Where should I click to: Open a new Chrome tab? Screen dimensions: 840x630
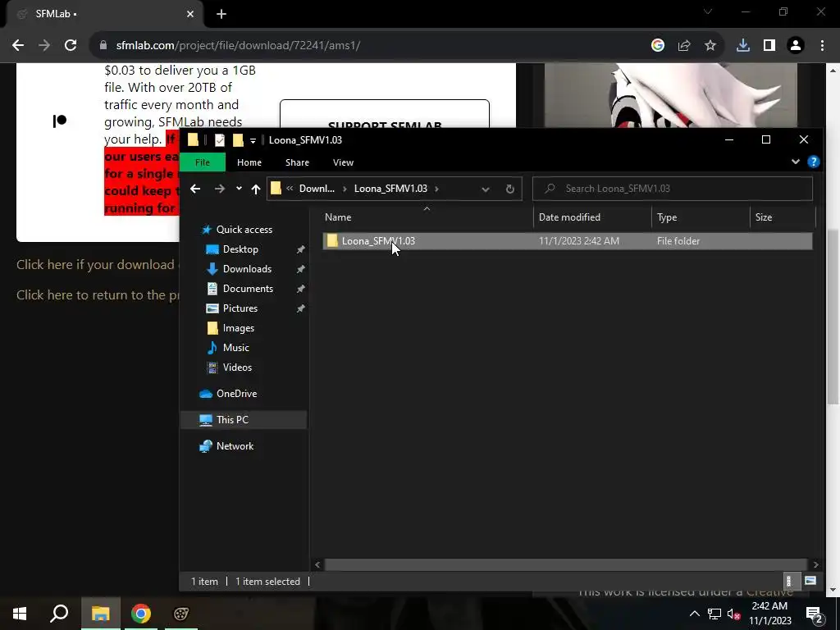tap(221, 15)
